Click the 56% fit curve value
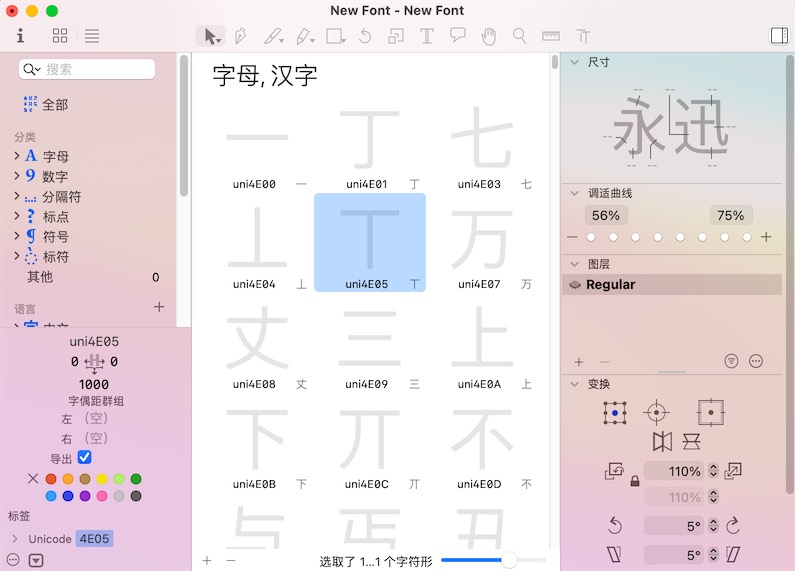 tap(606, 216)
